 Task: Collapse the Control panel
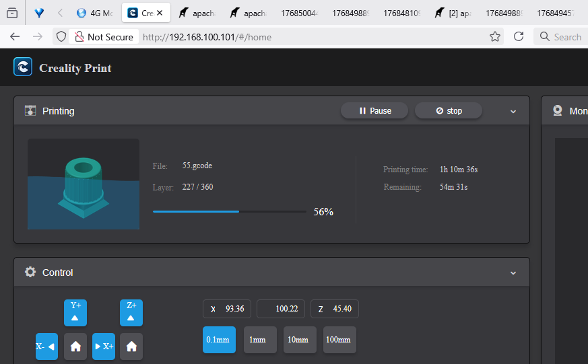point(513,273)
